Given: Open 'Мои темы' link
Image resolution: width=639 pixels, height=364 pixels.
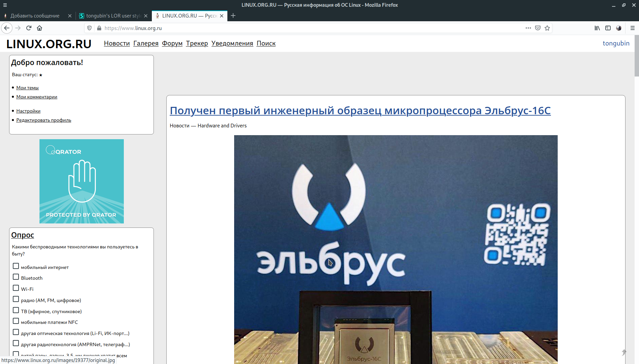Looking at the screenshot, I should tap(27, 88).
